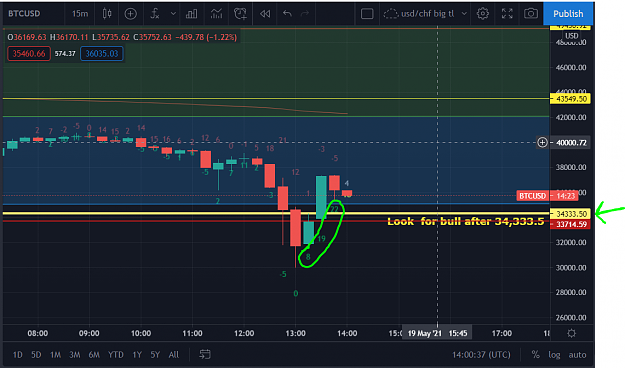This screenshot has height=368, width=625.
Task: Open chart settings gear in the top toolbar
Action: (482, 14)
